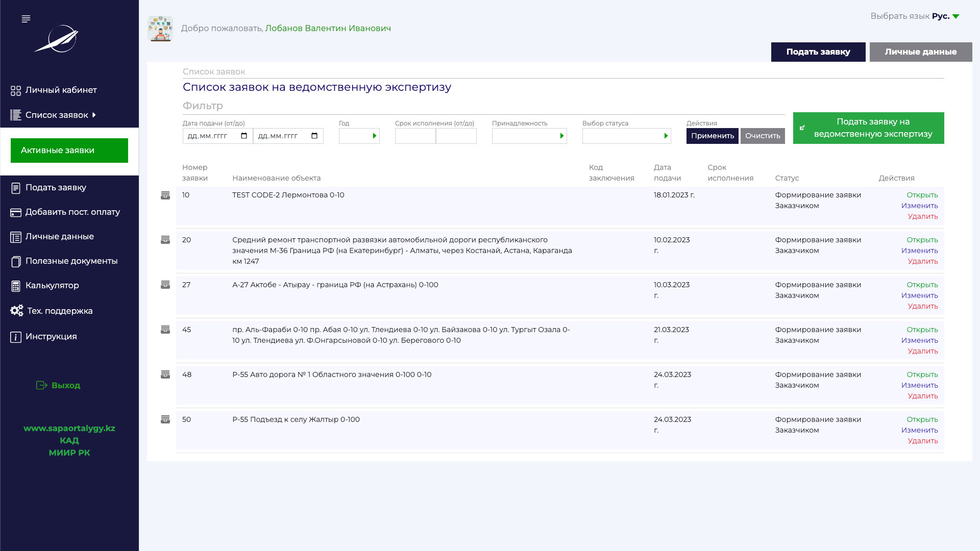Expand the Принадлежность dropdown
Image resolution: width=980 pixels, height=551 pixels.
click(529, 136)
